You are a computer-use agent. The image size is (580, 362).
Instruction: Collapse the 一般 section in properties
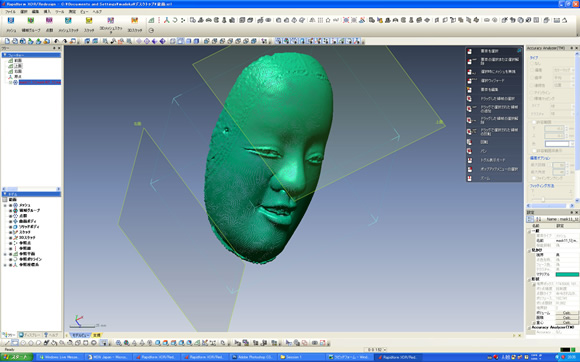[529, 231]
